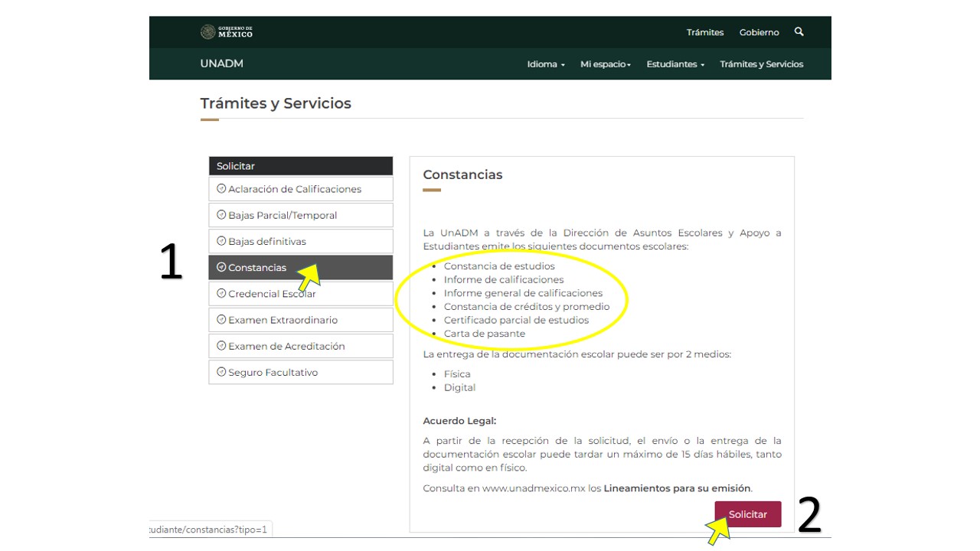This screenshot has height=551, width=980.
Task: Click the Gobierno de México logo
Action: (x=227, y=32)
